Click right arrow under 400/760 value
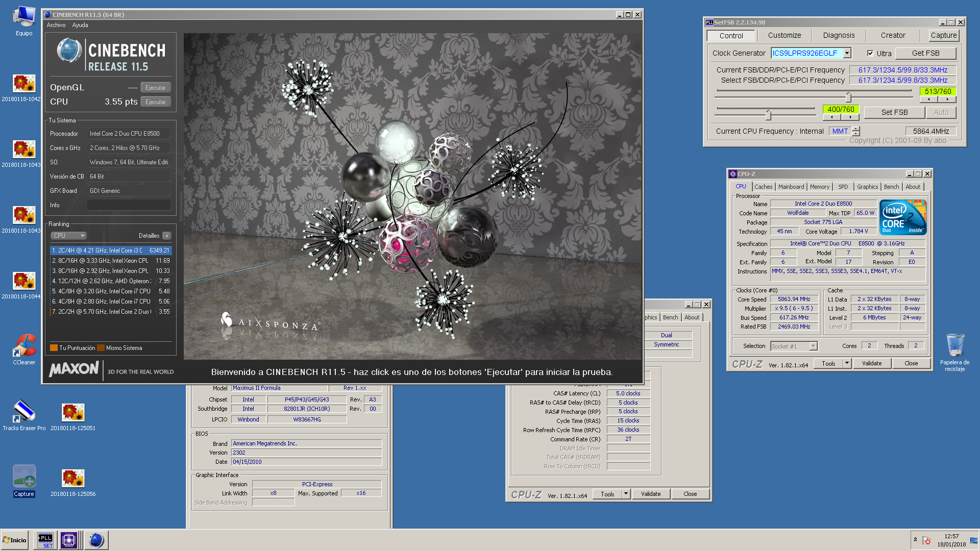 (850, 117)
